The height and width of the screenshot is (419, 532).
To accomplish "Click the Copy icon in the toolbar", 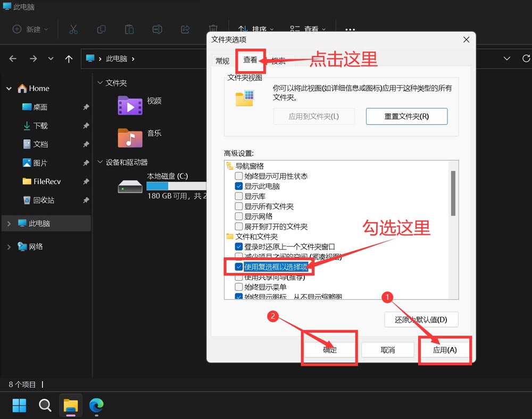I will click(101, 29).
